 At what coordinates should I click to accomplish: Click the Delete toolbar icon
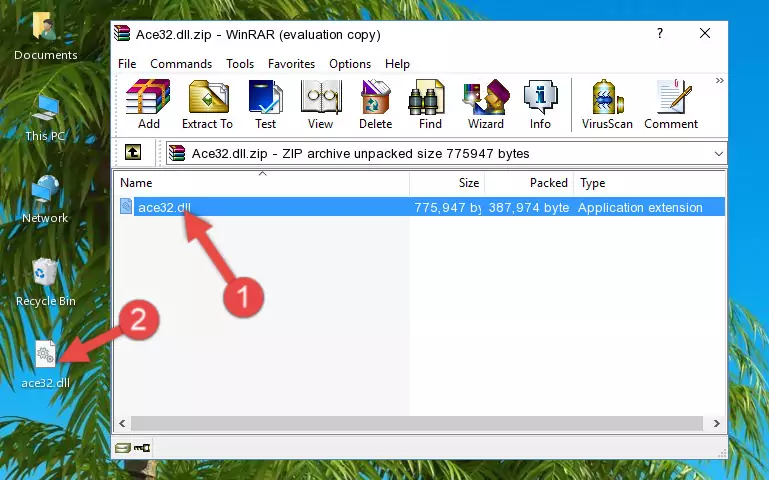tap(376, 104)
